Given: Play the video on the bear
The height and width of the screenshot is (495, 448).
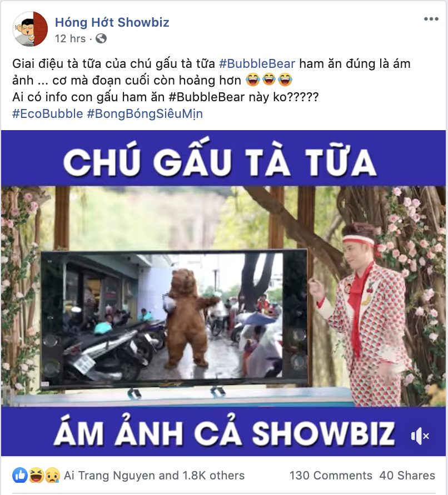Looking at the screenshot, I should point(190,317).
